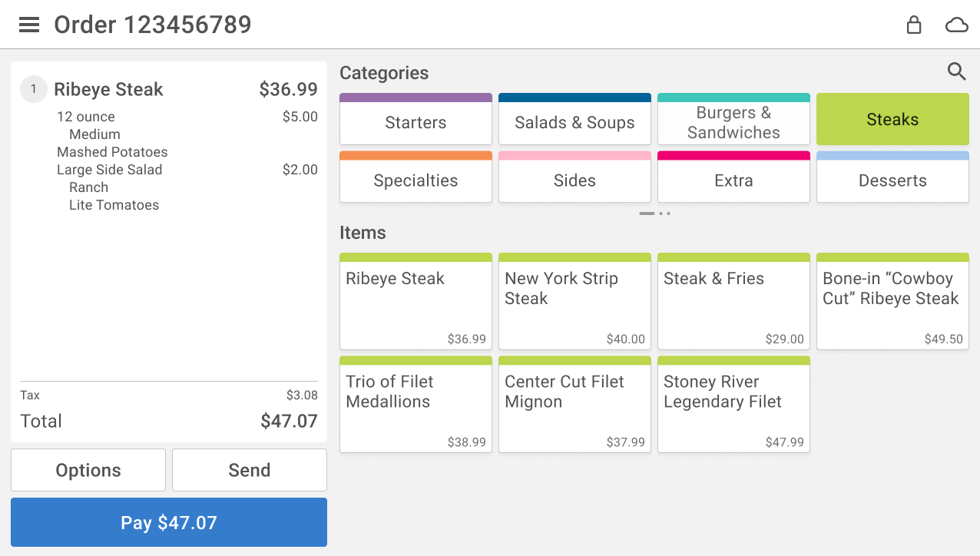The width and height of the screenshot is (980, 556).
Task: Switch to the Desserts category
Action: tap(892, 180)
